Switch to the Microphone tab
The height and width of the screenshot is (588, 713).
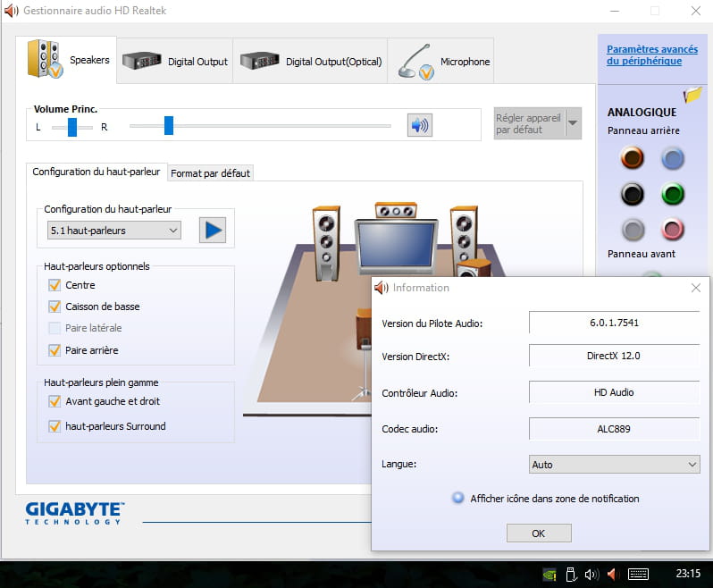click(x=441, y=61)
